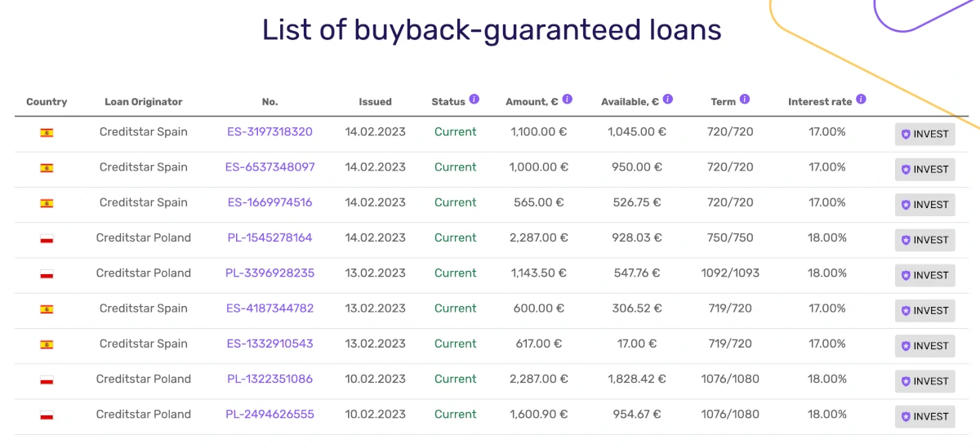This screenshot has width=980, height=448.
Task: Click Poland flag icon for loan PL-1545278164
Action: (47, 238)
